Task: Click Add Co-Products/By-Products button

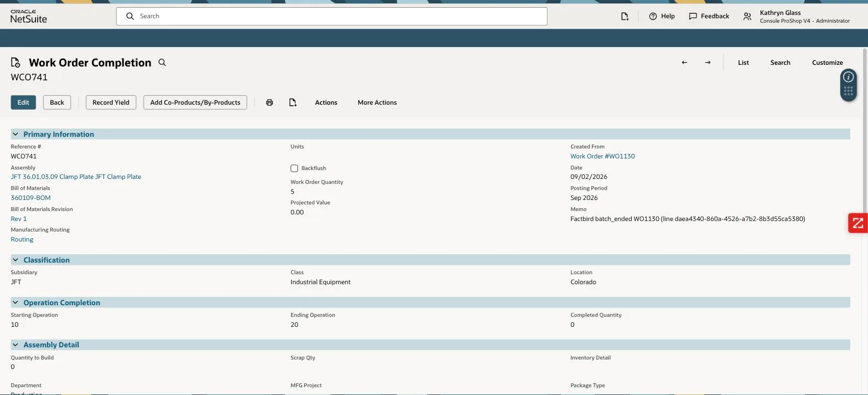Action: pos(195,102)
